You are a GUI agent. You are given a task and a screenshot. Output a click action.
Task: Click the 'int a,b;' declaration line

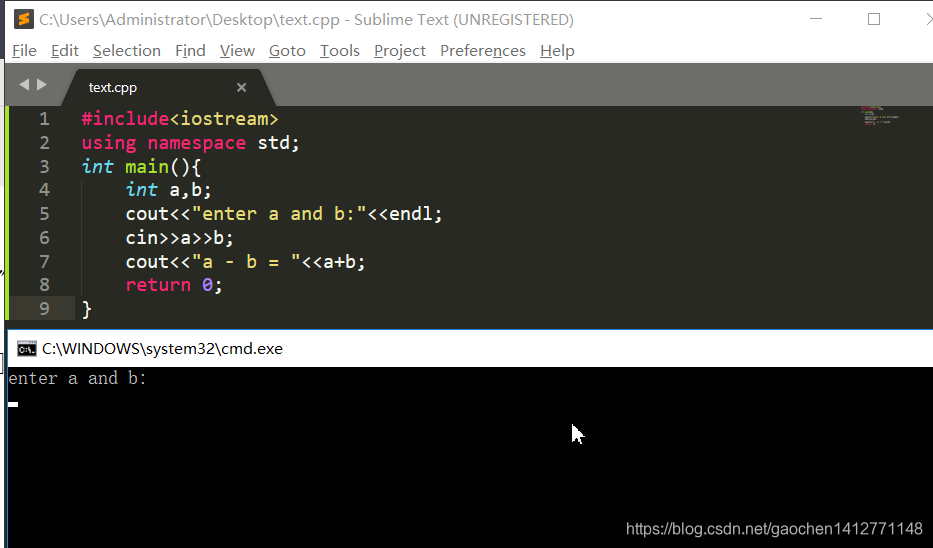point(168,190)
